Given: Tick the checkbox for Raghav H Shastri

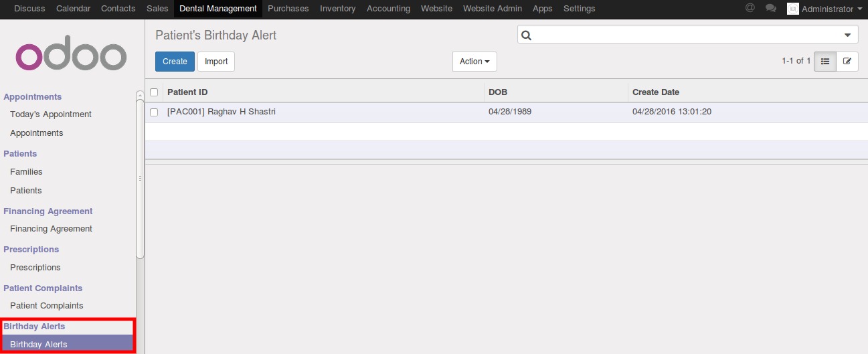Looking at the screenshot, I should coord(154,112).
